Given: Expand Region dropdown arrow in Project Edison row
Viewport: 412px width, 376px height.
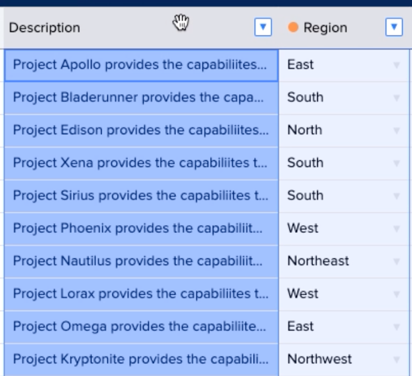Looking at the screenshot, I should [396, 130].
